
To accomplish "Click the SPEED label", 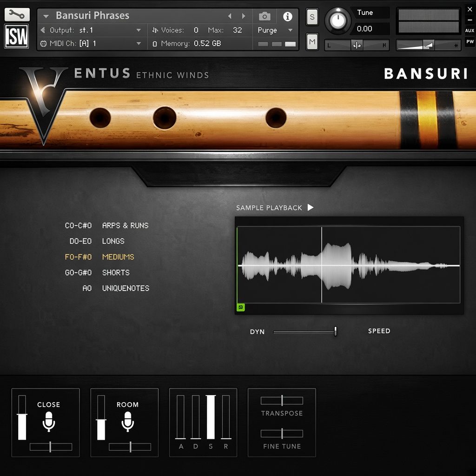I will coord(379,331).
